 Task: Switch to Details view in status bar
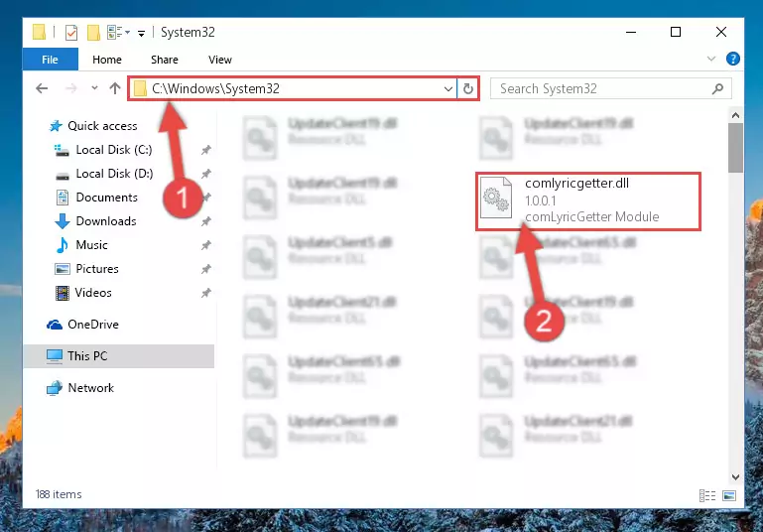(x=707, y=495)
